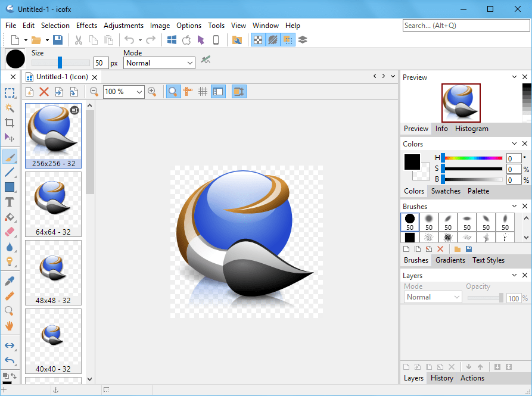Viewport: 532px width, 396px height.
Task: Switch to the History tab
Action: click(x=442, y=378)
